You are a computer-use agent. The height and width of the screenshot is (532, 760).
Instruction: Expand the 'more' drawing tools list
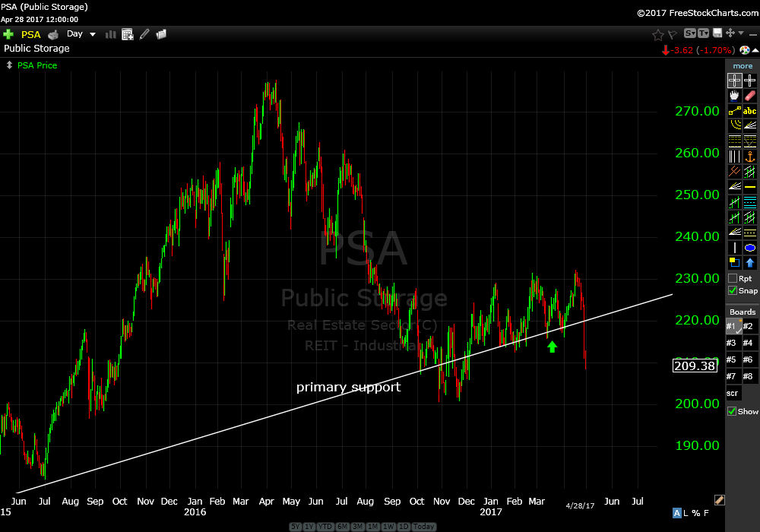point(743,66)
